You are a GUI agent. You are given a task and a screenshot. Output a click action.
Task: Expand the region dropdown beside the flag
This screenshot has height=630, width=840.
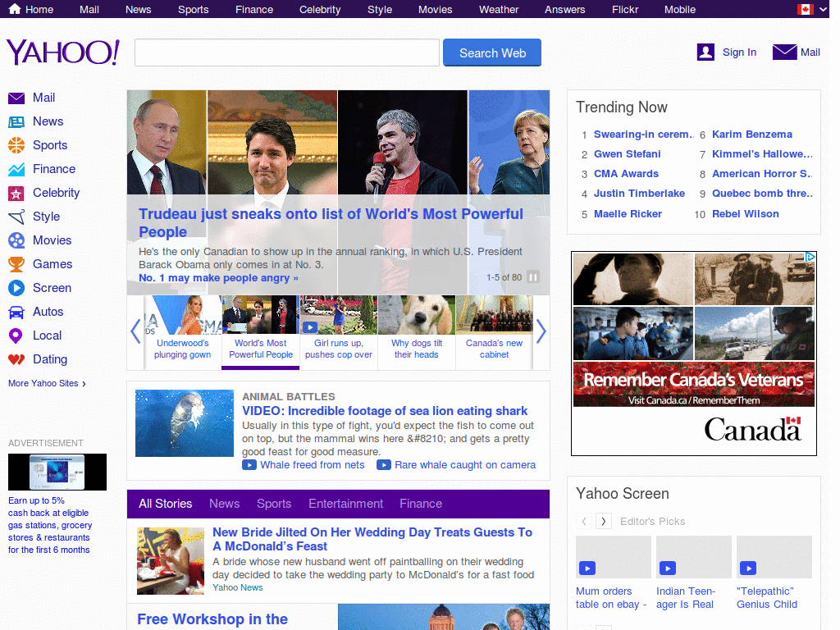click(x=824, y=9)
